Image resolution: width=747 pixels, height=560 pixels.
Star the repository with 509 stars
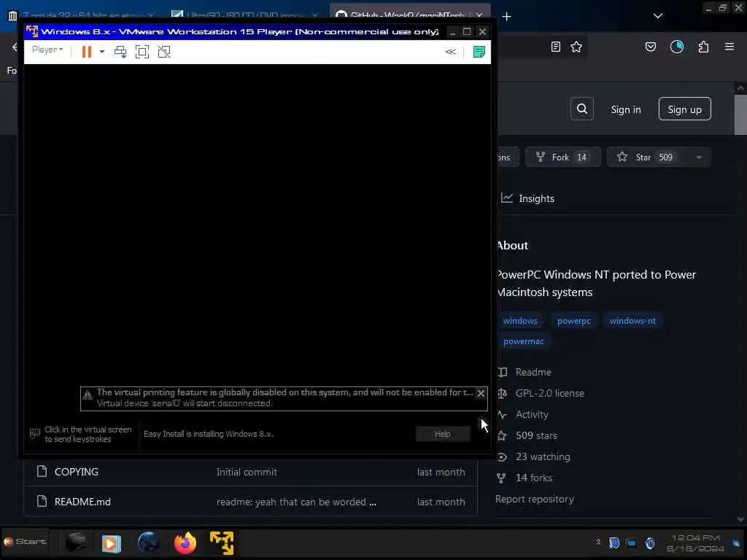pyautogui.click(x=647, y=157)
